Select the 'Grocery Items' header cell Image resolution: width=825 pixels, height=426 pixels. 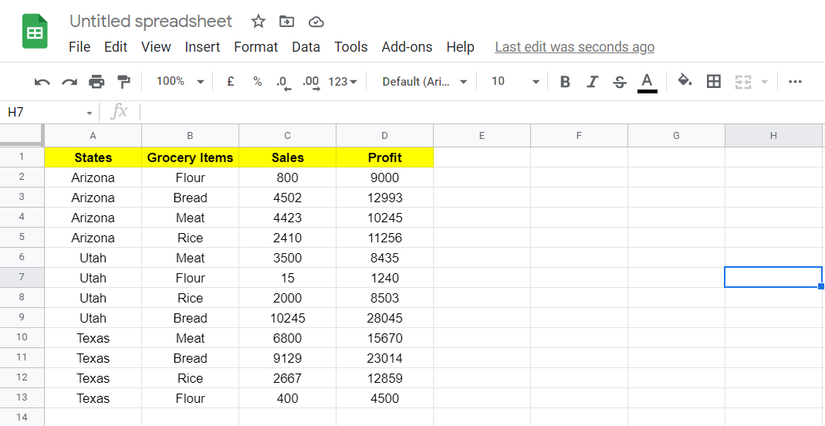point(190,157)
